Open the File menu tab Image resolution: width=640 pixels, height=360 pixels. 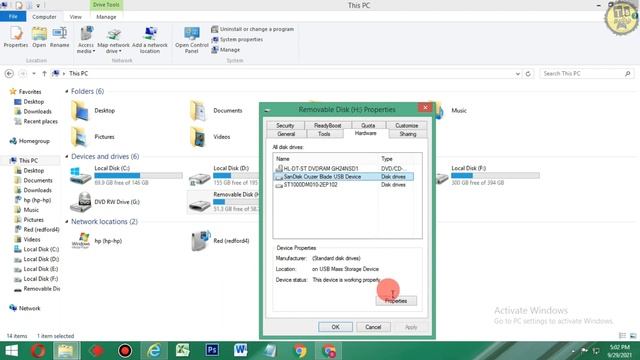[13, 17]
